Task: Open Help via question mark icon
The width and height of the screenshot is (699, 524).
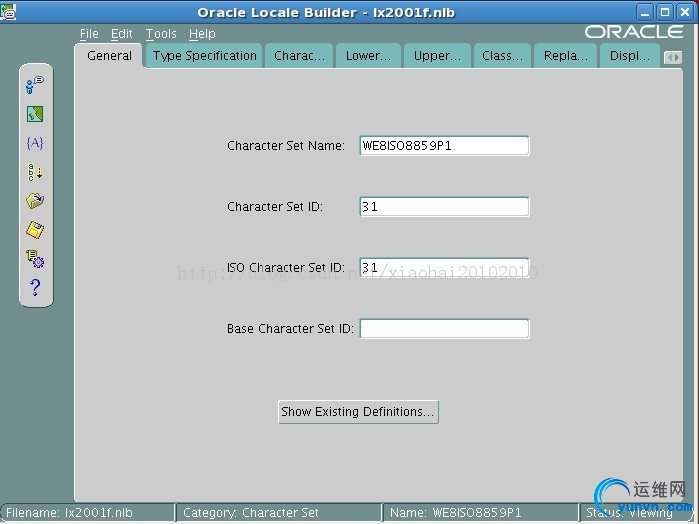Action: coord(35,288)
